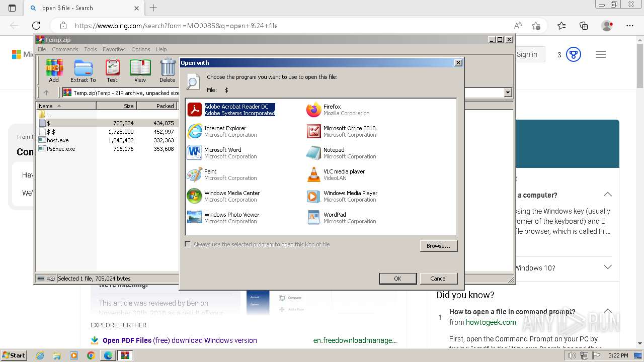Viewport: 644px width, 362px height.
Task: Go up one level in WinRAR
Action: pos(46,93)
